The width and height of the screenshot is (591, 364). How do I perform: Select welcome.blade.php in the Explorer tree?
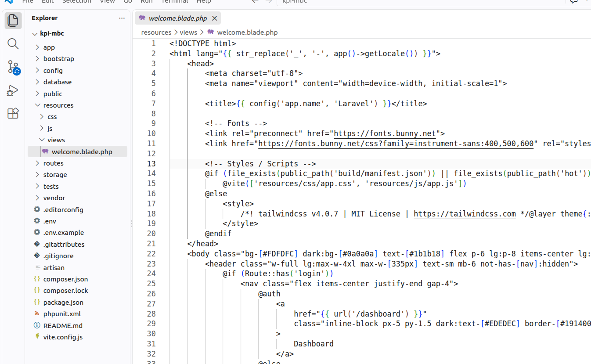[77, 152]
